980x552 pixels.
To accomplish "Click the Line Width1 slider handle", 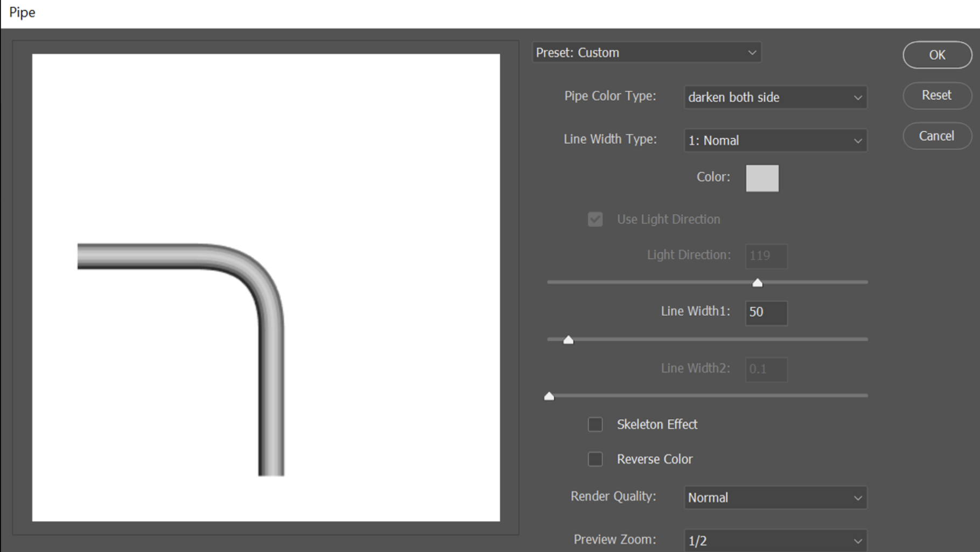I will point(568,339).
